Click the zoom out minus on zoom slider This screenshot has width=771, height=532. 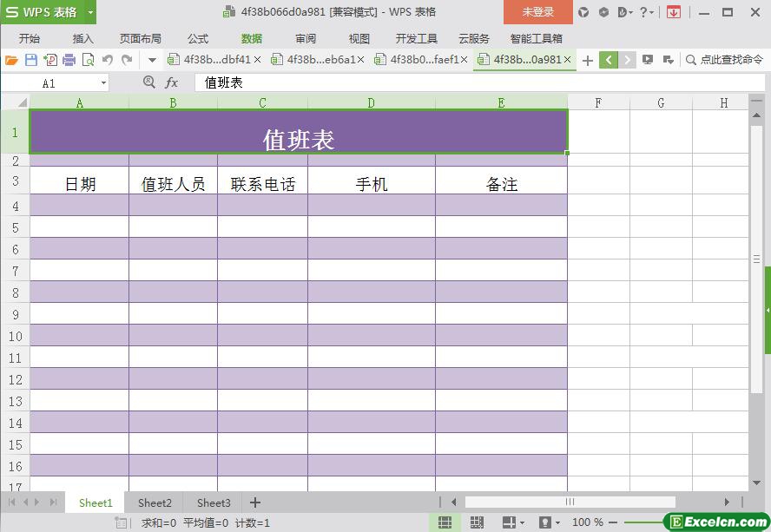(614, 522)
